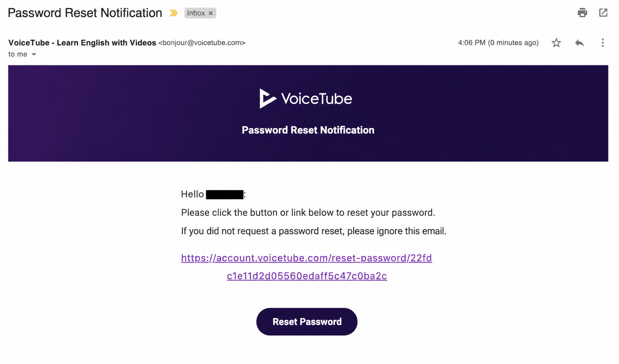Toggle the yellow importance marker
Screen dimensions: 619x364
[x=173, y=13]
